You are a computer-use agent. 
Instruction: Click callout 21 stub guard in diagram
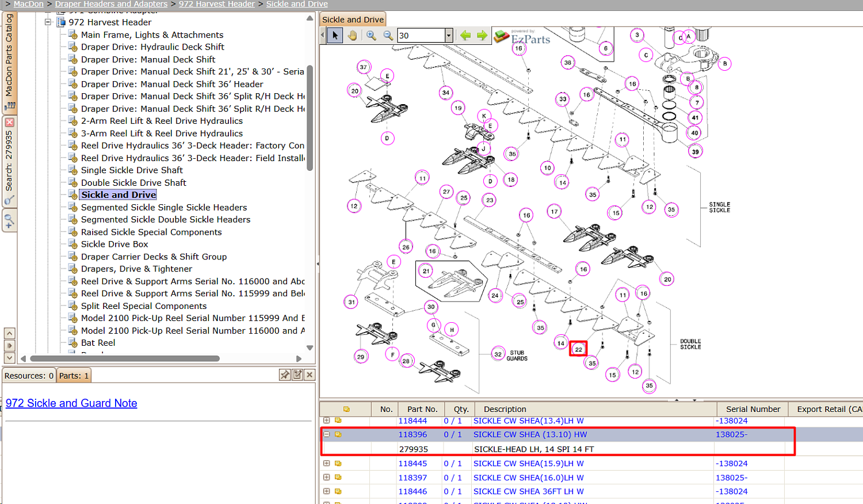click(426, 271)
